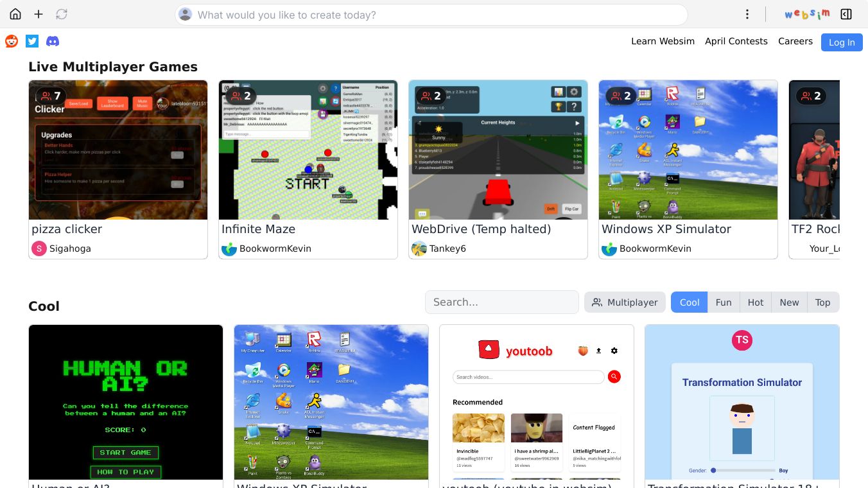Click the player count badge on TF2 card
868x488 pixels.
coord(811,96)
